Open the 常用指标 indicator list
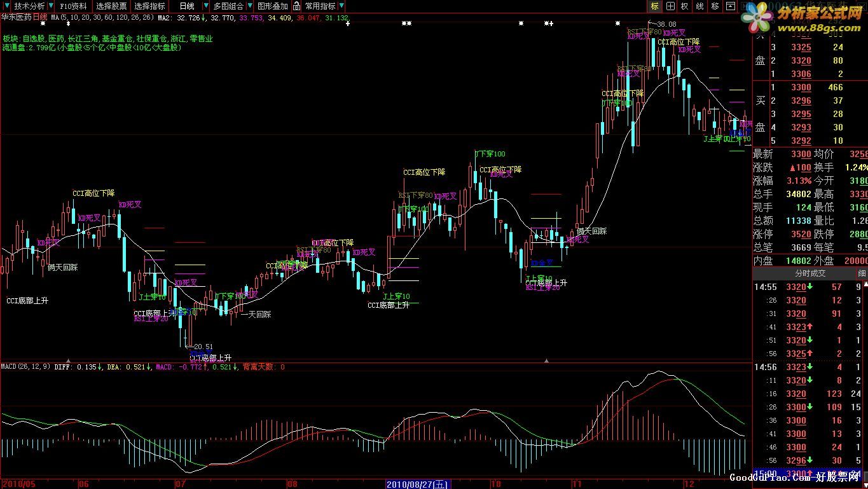This screenshot has height=489, width=868. (x=320, y=6)
